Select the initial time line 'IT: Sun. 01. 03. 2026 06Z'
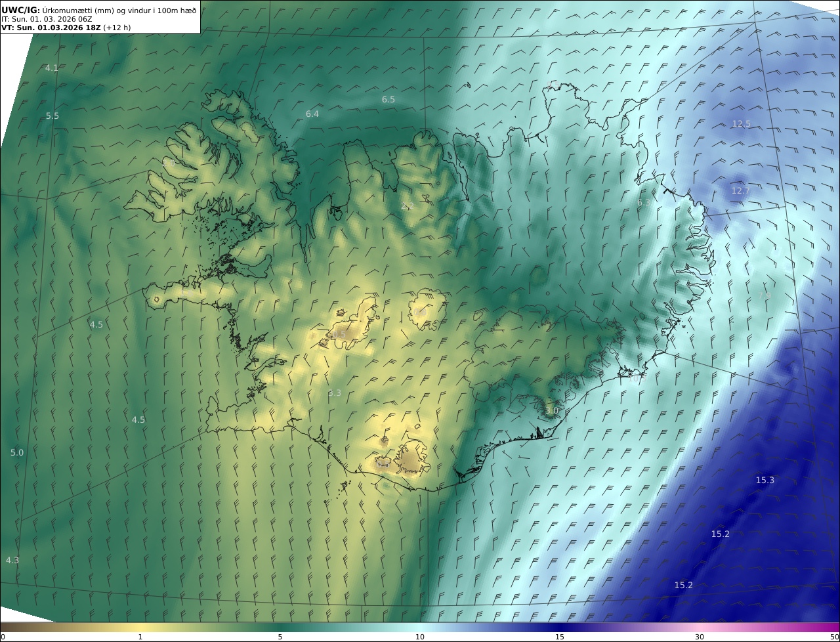The image size is (840, 642). [47, 19]
